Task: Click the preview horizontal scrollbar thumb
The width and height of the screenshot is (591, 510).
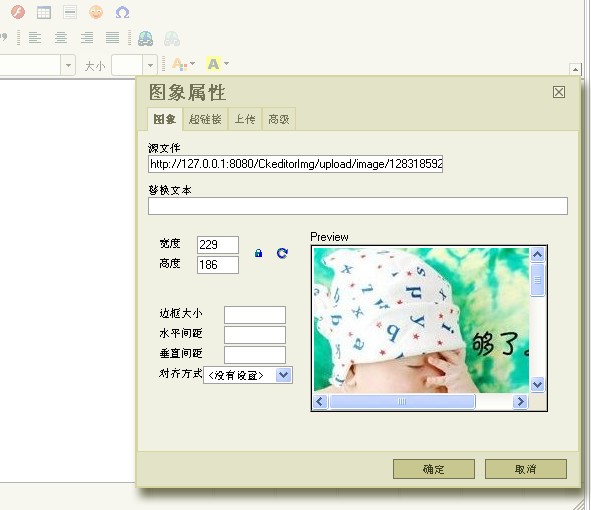Action: pos(402,401)
